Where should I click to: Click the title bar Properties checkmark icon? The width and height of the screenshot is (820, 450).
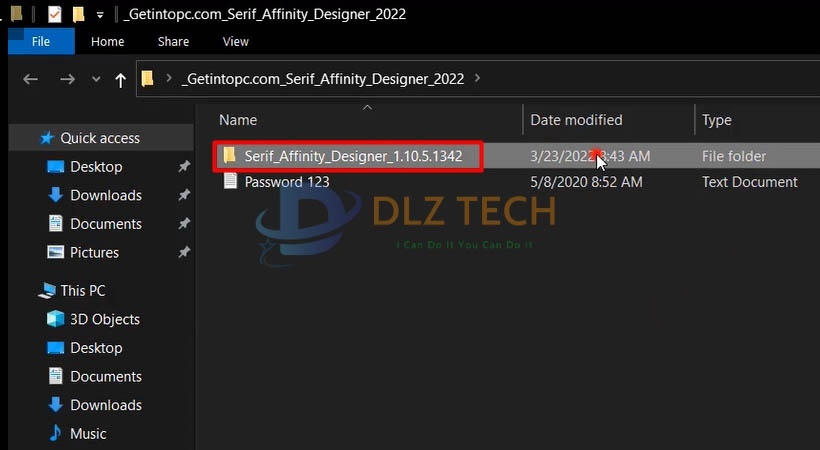pos(55,14)
